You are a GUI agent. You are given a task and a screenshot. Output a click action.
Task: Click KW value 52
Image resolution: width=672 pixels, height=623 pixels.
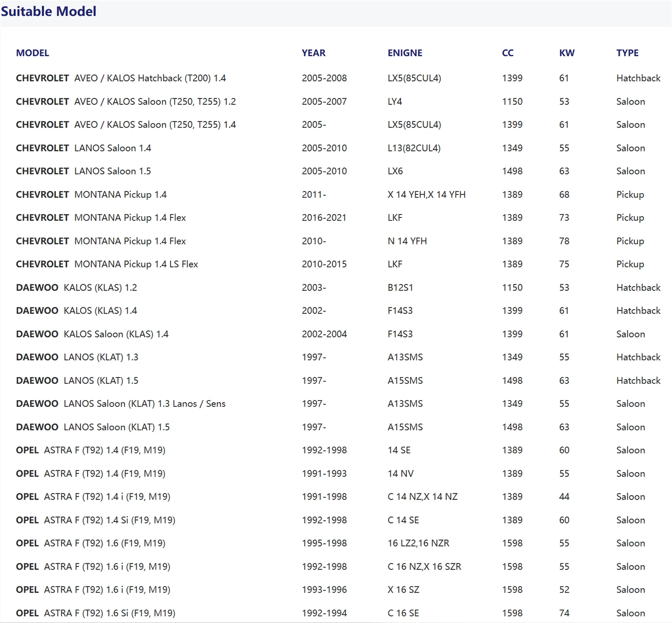pyautogui.click(x=564, y=590)
